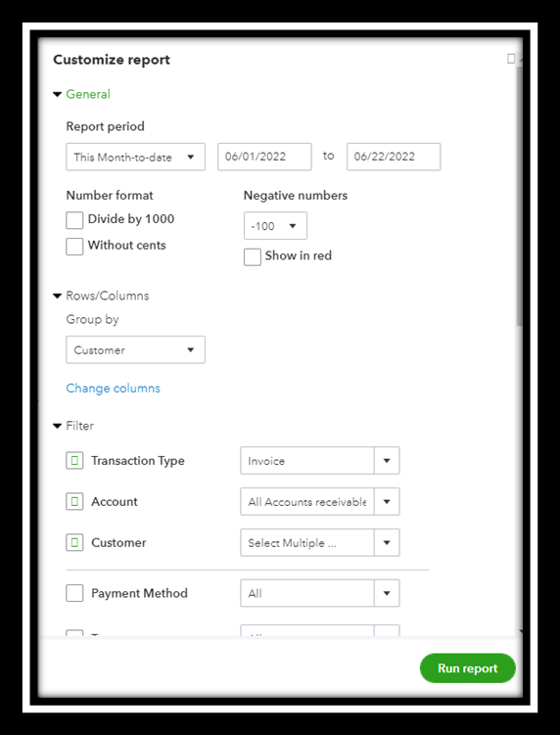The image size is (560, 735).
Task: Edit the 06/22/2022 end date field
Action: (x=394, y=157)
